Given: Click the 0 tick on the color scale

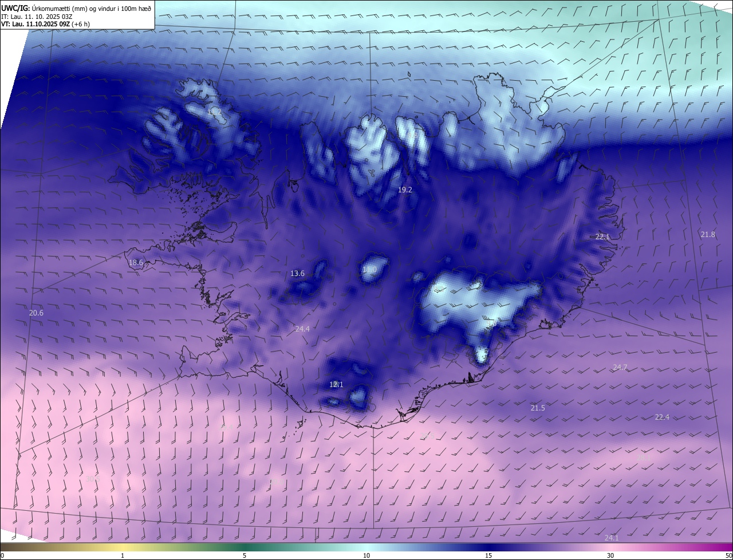Looking at the screenshot, I should pos(2,555).
